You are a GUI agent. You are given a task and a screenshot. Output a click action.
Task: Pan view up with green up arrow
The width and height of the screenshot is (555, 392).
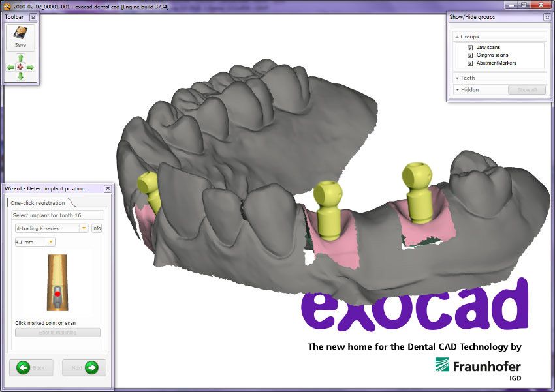(20, 58)
